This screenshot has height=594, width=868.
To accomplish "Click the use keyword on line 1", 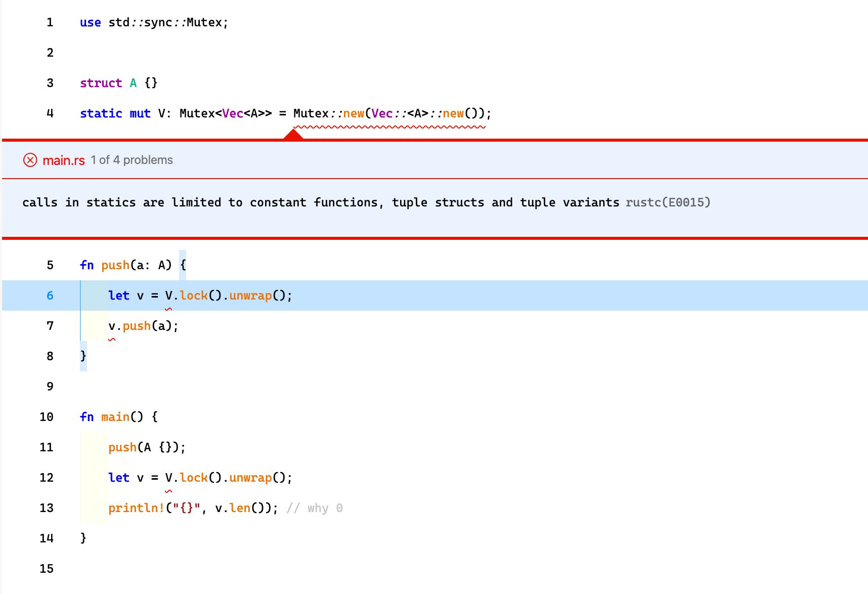I will point(90,23).
